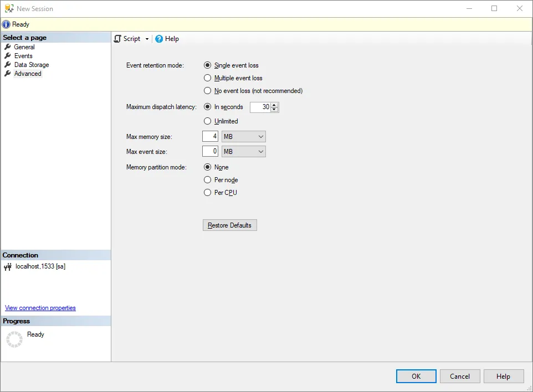Click the connection server icon

(x=7, y=267)
